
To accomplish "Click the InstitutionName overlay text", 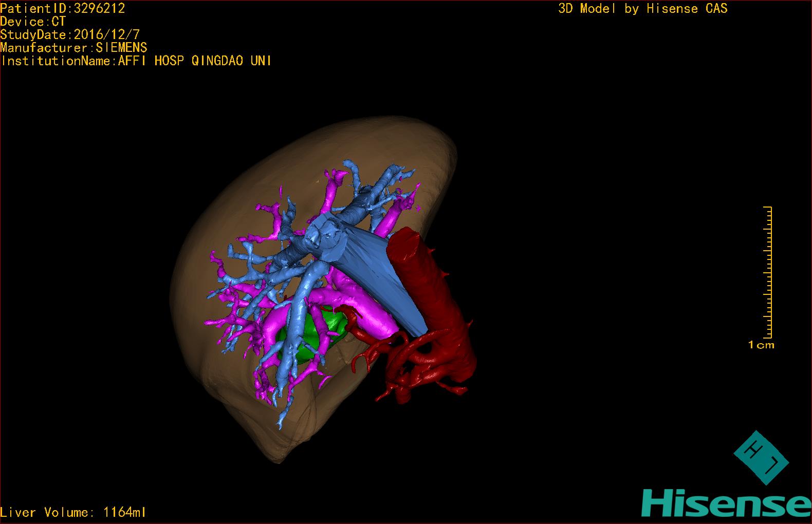I will coord(136,61).
